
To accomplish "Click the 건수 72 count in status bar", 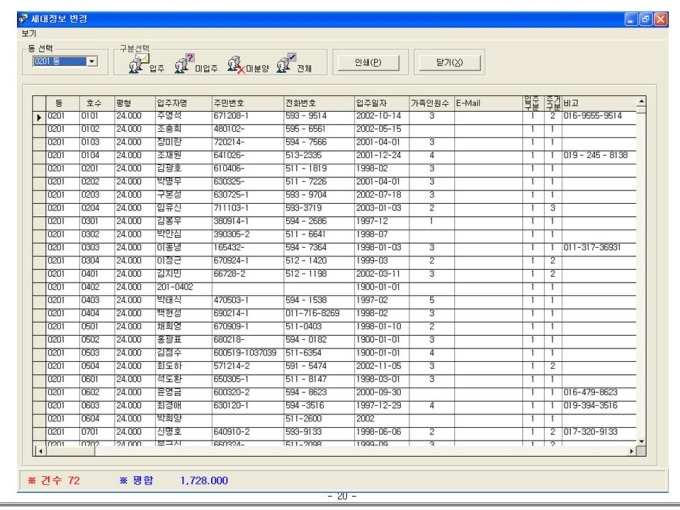I will click(x=54, y=480).
